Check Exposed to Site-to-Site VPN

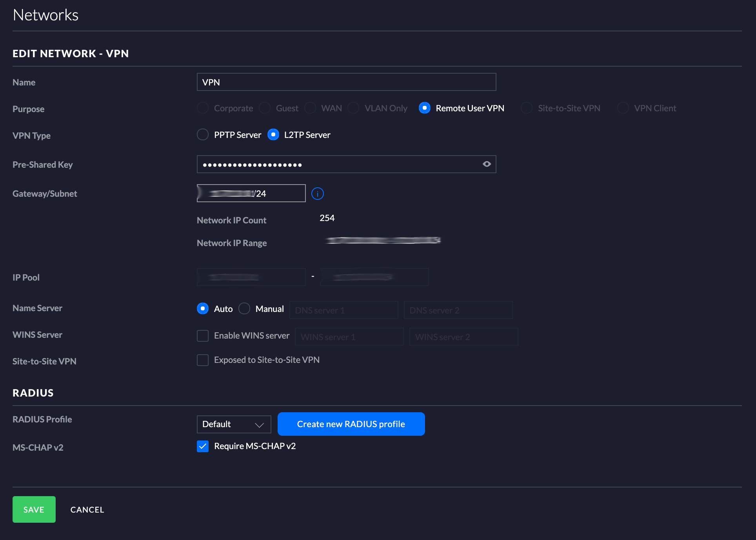(x=203, y=360)
